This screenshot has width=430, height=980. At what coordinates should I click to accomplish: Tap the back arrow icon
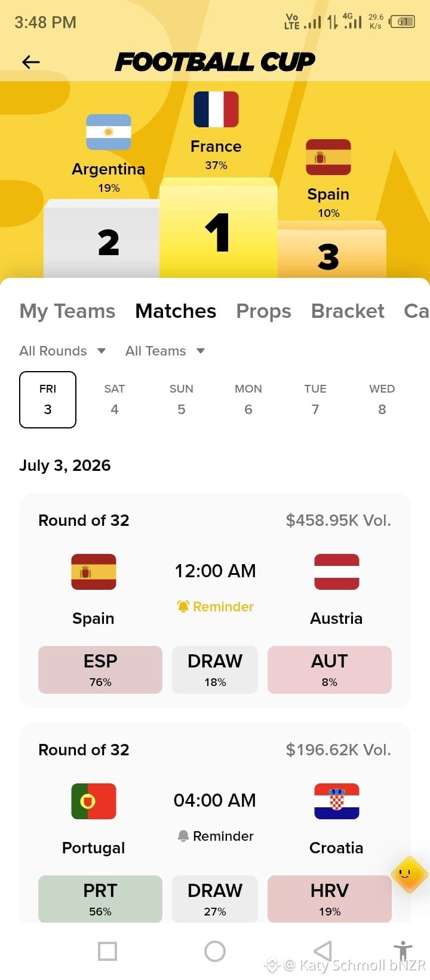click(30, 62)
